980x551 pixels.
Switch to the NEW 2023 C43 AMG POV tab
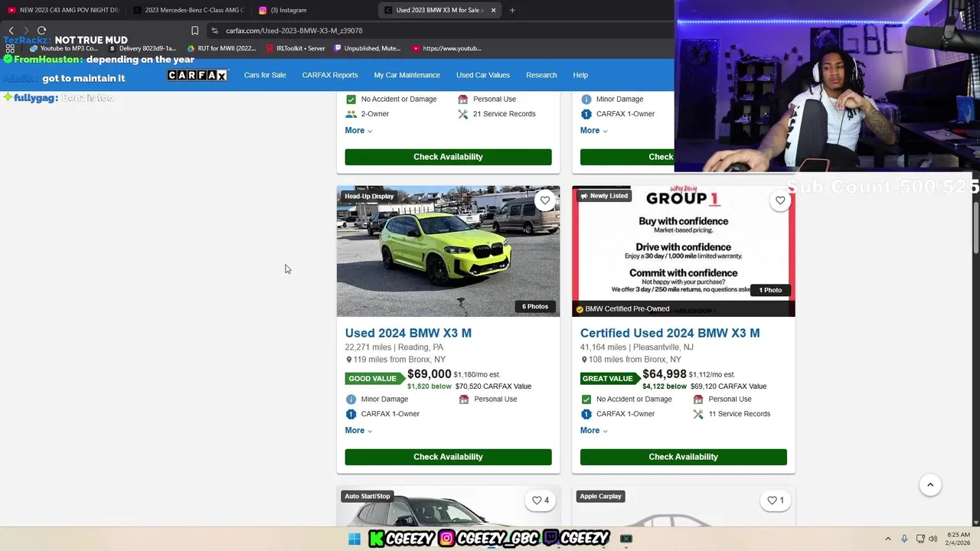click(x=63, y=10)
